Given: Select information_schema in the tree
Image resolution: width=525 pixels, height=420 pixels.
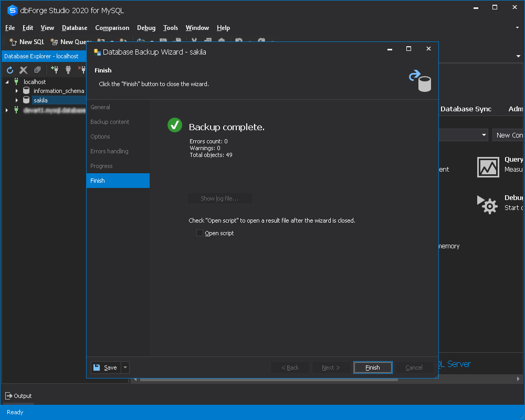Looking at the screenshot, I should (59, 91).
